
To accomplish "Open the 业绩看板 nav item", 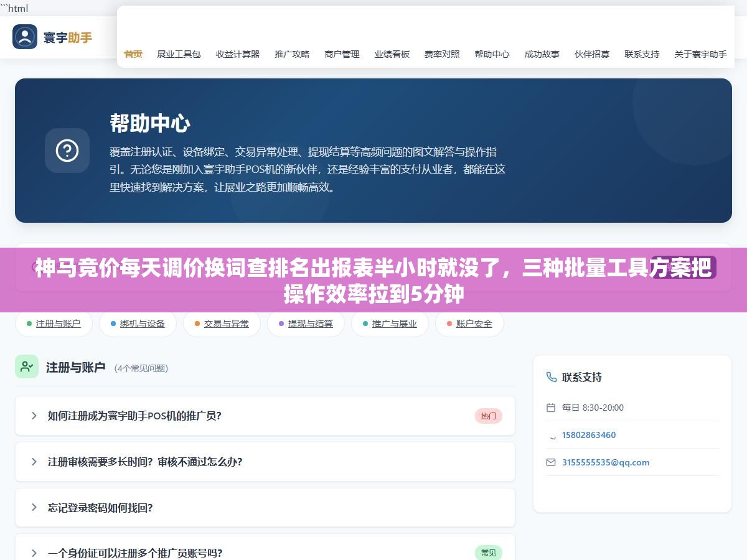I will (392, 54).
